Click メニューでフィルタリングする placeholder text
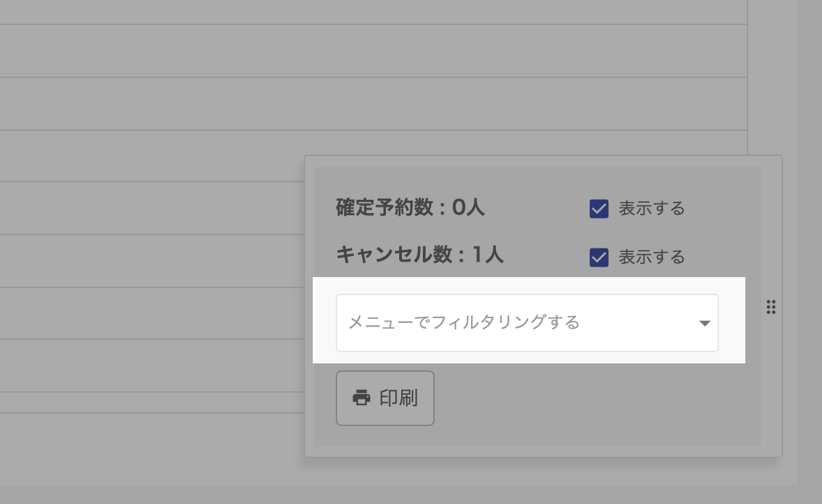The image size is (822, 504). (x=464, y=323)
